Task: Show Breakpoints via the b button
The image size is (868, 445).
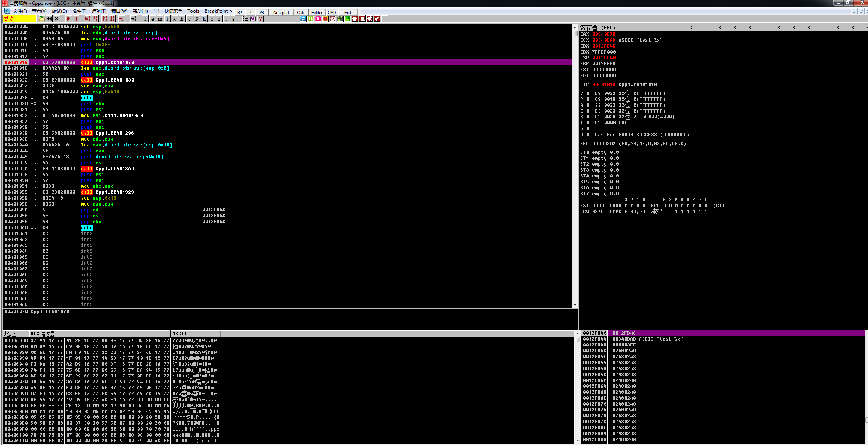Action: 212,19
